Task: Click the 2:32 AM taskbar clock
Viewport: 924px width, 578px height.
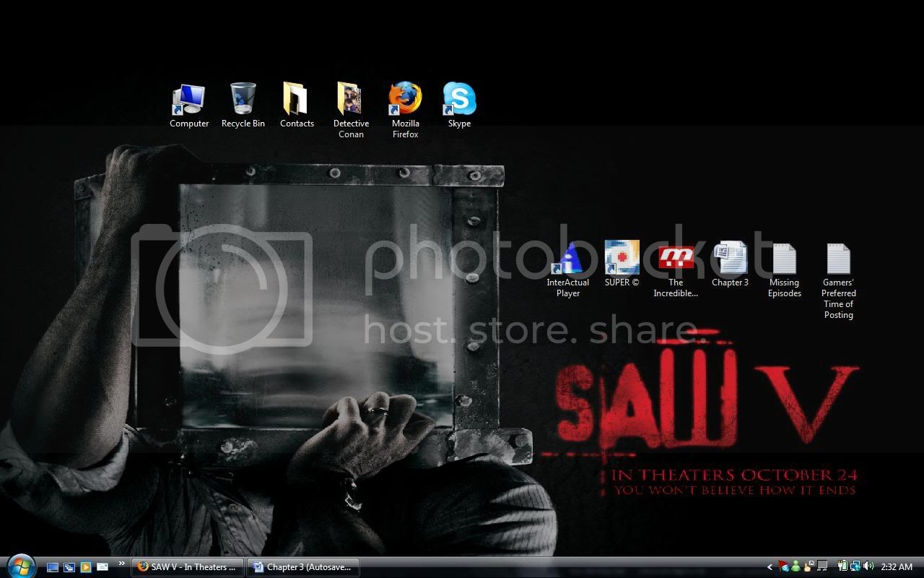Action: click(897, 567)
